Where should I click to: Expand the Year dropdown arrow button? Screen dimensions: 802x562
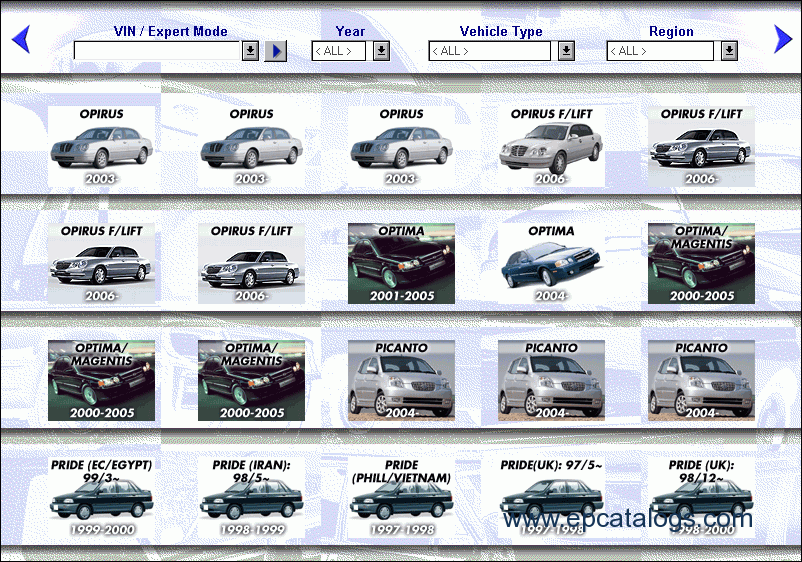381,51
